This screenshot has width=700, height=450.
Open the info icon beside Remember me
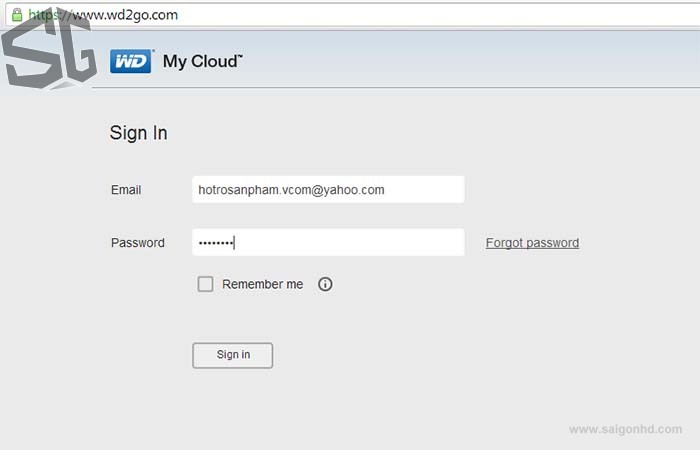click(x=325, y=284)
